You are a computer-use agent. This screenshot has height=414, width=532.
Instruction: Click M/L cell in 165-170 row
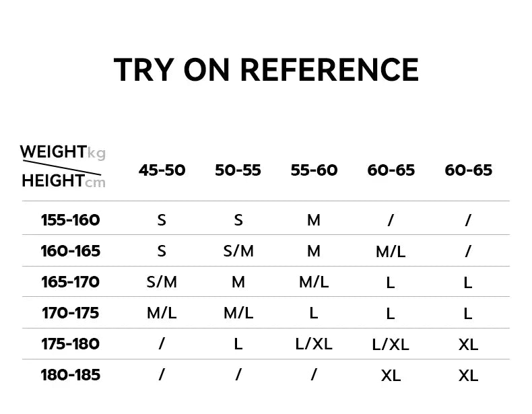[x=314, y=282]
